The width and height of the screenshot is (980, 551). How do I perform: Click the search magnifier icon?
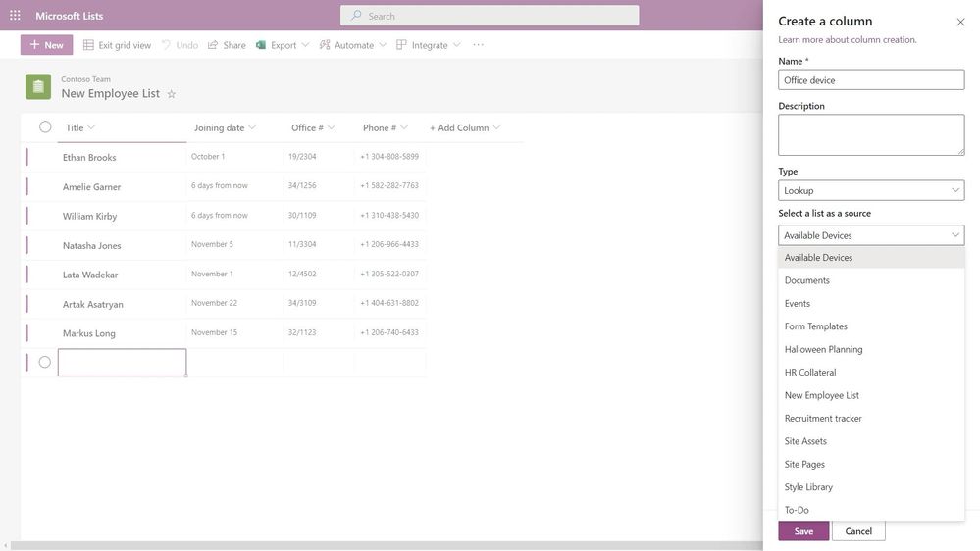pyautogui.click(x=356, y=15)
